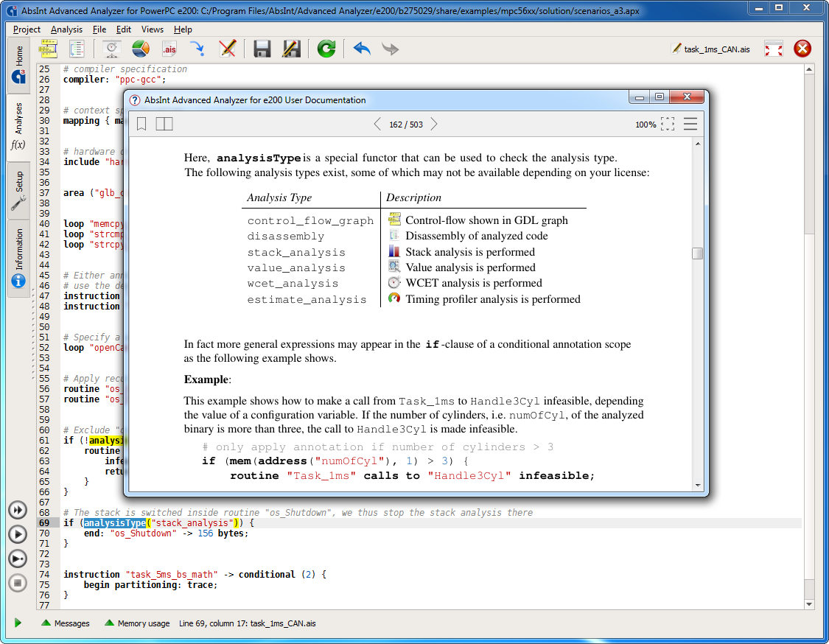Viewport: 829px width, 644px height.
Task: Click editor scrollbar up arrow
Action: (809, 69)
